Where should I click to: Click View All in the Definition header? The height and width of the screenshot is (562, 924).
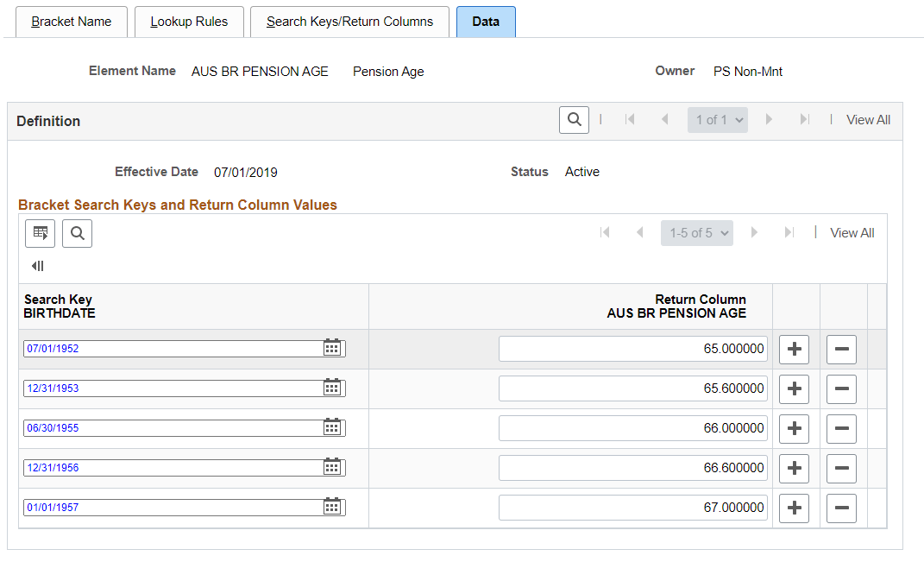click(x=868, y=120)
